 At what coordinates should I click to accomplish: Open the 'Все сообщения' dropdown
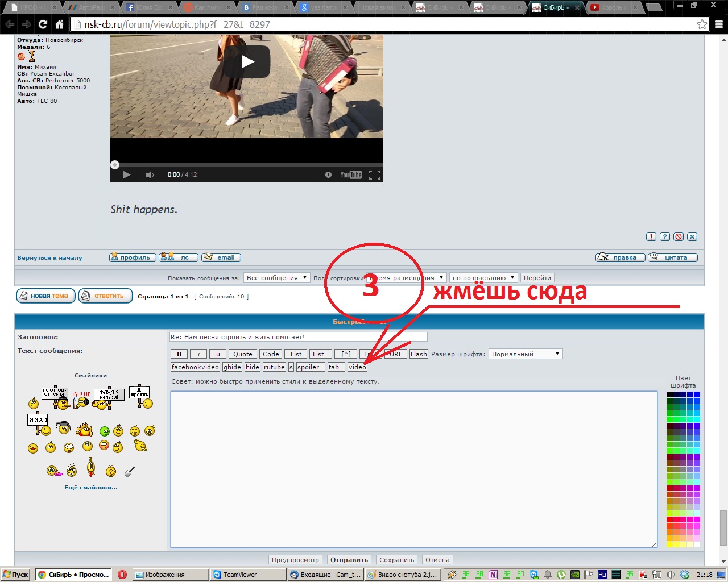click(x=276, y=278)
